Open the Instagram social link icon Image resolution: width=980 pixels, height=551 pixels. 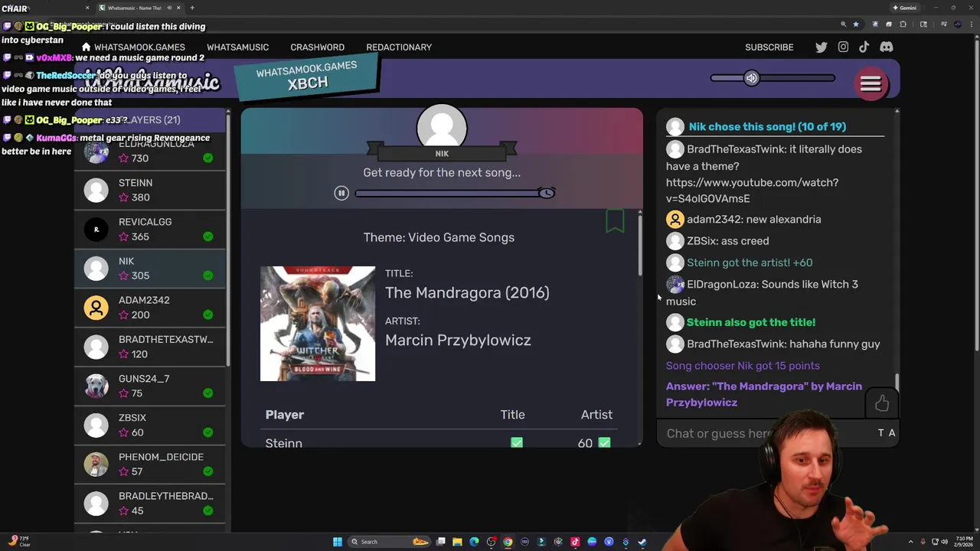843,47
